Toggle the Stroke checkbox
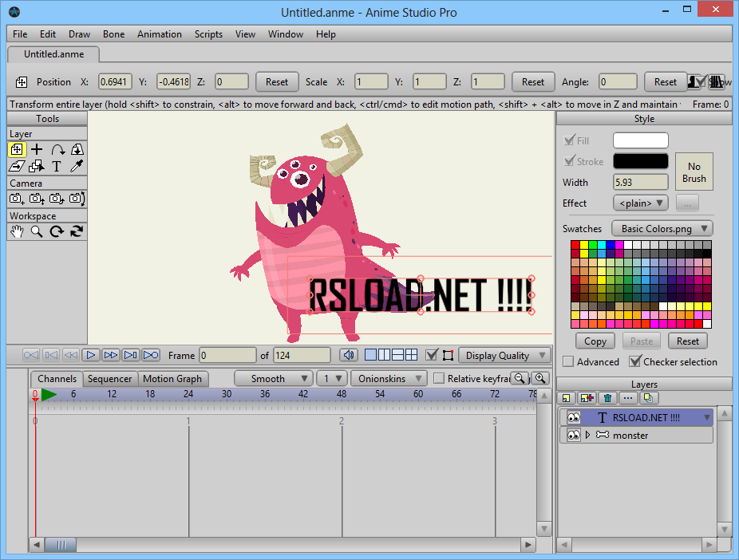Viewport: 739px width, 560px height. coord(569,162)
